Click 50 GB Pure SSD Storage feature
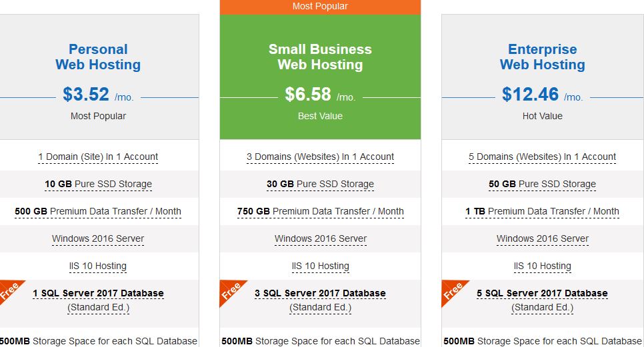644x347 pixels. [542, 184]
